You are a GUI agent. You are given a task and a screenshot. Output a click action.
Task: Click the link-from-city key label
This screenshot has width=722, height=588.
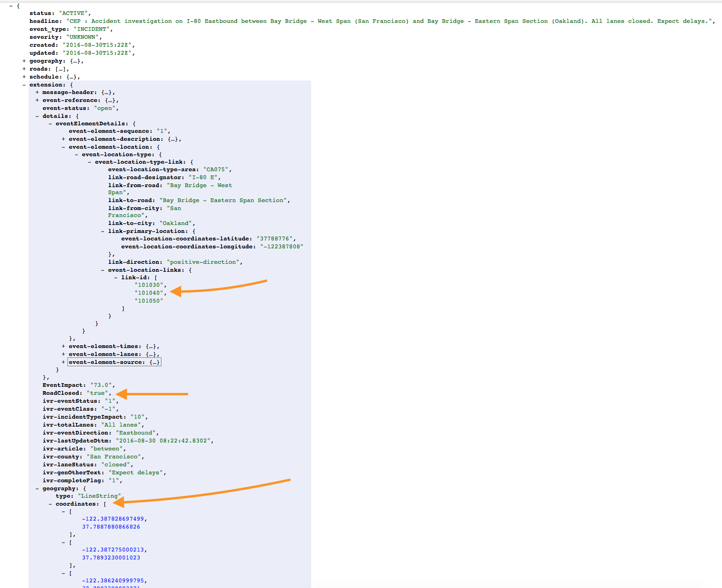(x=135, y=209)
